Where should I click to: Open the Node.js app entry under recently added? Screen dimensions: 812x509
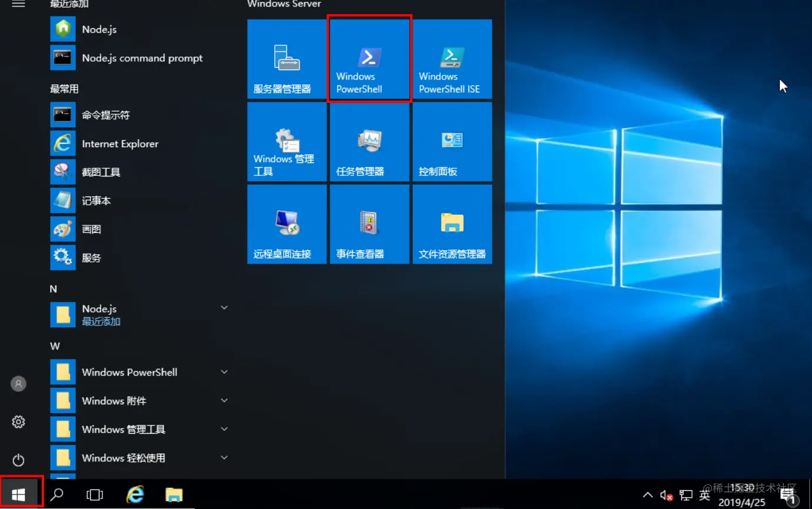[x=139, y=29]
